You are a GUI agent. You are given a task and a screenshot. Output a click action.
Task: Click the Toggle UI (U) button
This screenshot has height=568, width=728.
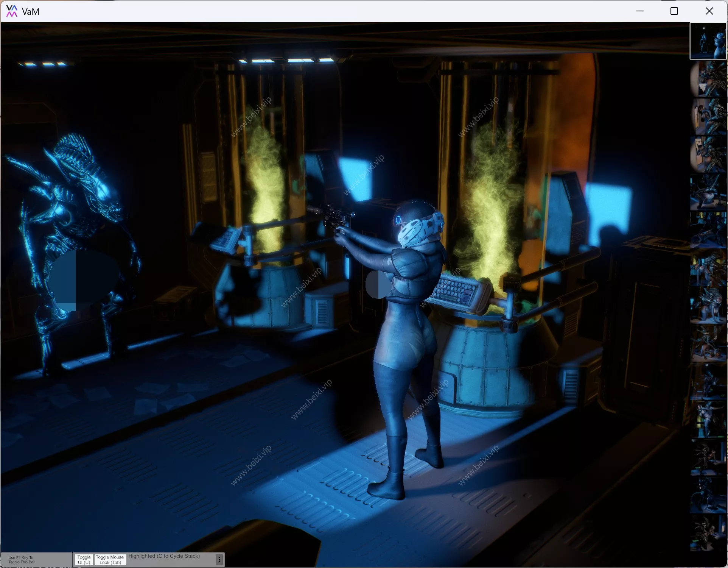(84, 560)
